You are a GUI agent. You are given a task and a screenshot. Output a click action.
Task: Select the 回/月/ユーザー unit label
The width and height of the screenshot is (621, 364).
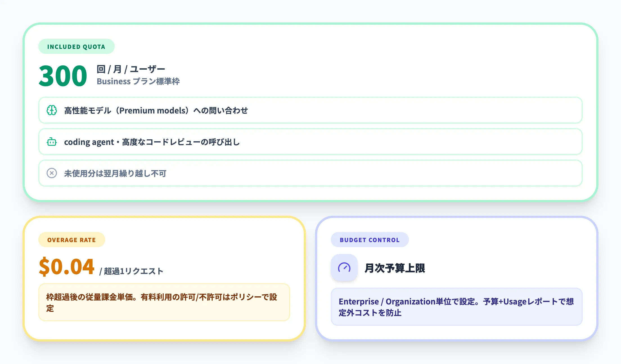(x=131, y=68)
